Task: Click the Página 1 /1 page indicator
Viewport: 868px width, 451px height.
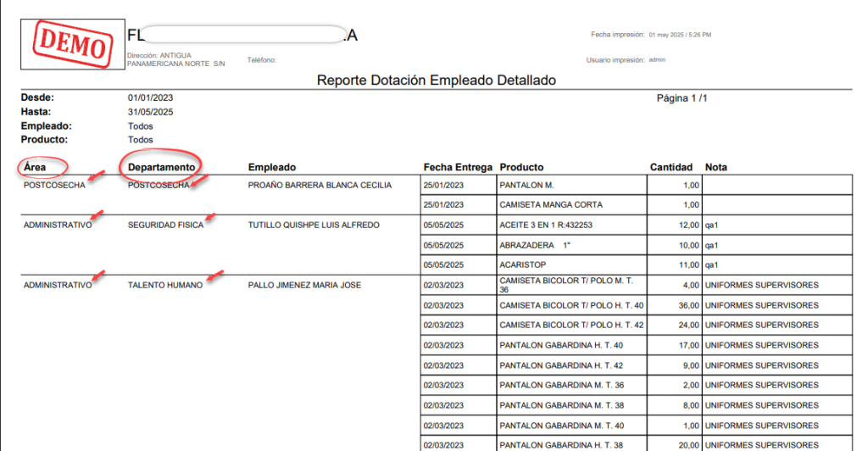Action: click(x=682, y=98)
